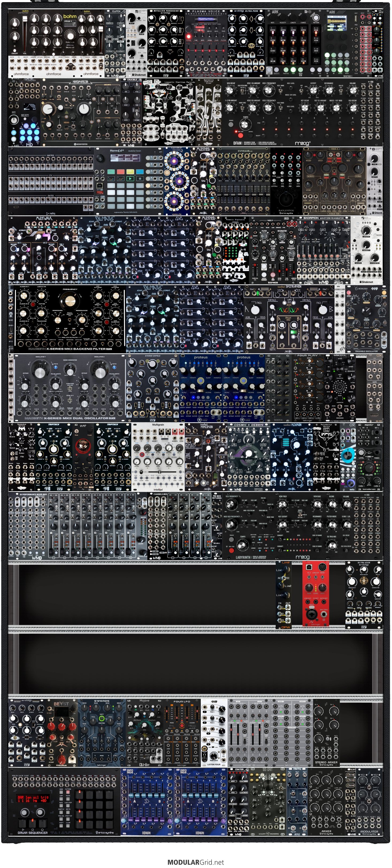This screenshot has width=392, height=868.
Task: Select the DPW Limit module
Action: [283, 595]
